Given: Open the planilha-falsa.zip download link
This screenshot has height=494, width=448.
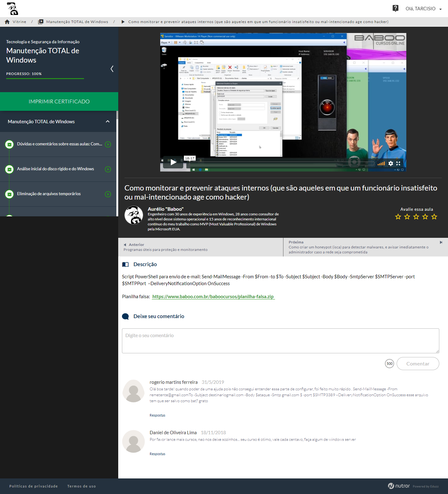Looking at the screenshot, I should click(213, 297).
